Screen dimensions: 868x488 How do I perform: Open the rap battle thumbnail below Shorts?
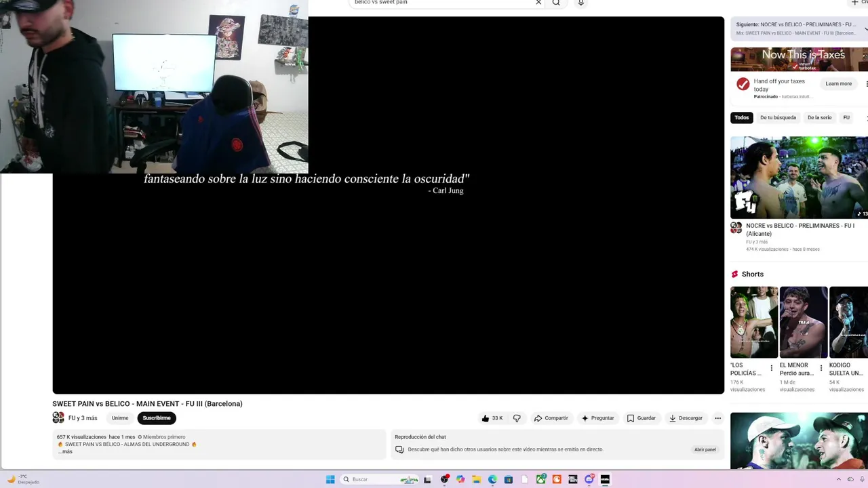click(x=799, y=441)
